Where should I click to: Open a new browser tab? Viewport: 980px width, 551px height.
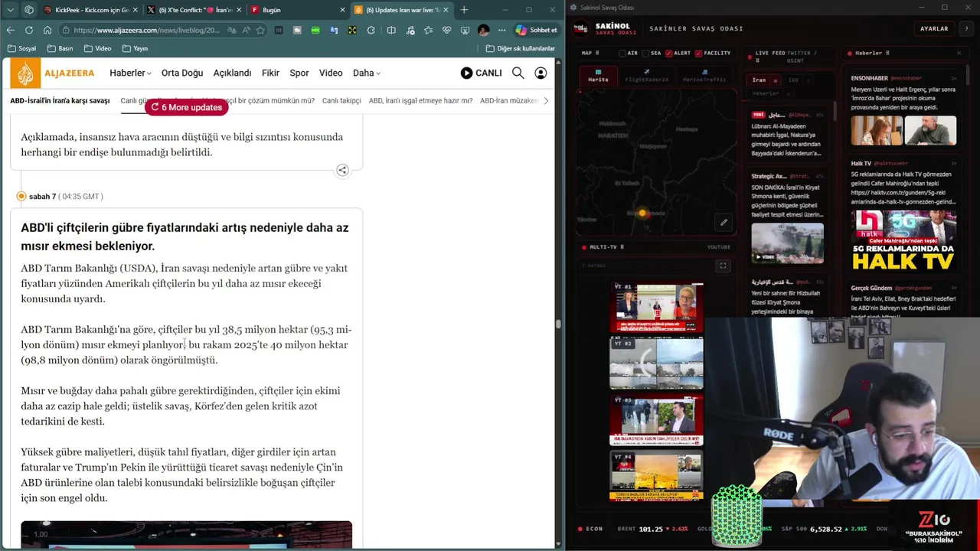[x=464, y=10]
